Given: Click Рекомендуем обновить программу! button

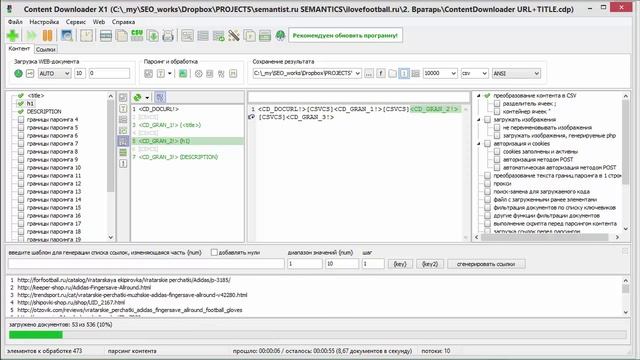Looking at the screenshot, I should 345,36.
